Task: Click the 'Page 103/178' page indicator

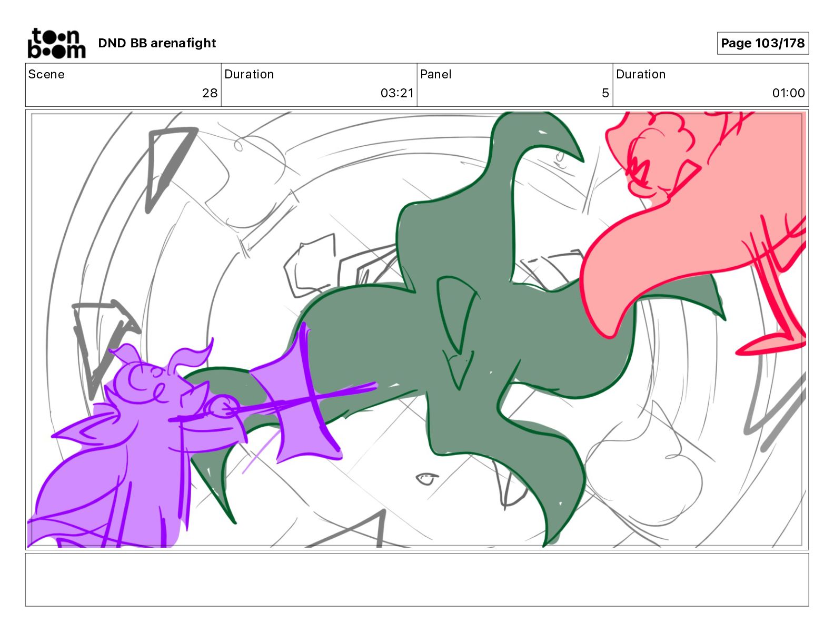Action: coord(762,43)
